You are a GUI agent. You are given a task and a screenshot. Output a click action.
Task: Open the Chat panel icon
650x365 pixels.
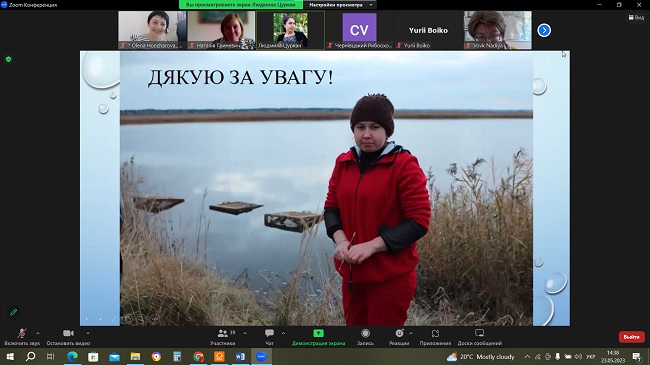(x=269, y=333)
